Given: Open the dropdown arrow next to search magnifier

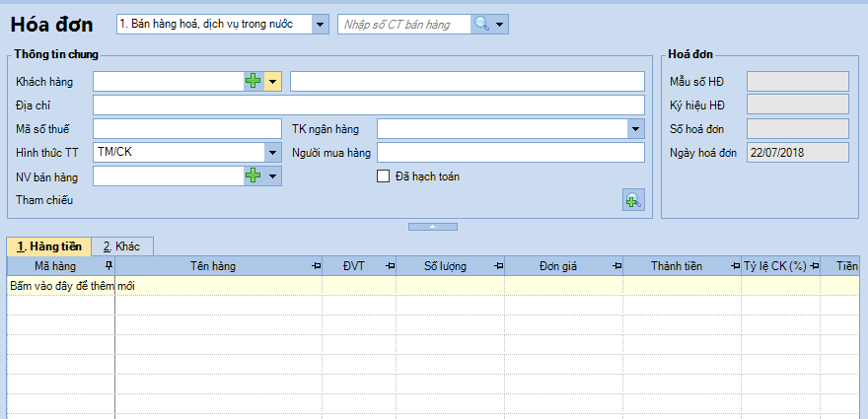Looking at the screenshot, I should point(500,25).
